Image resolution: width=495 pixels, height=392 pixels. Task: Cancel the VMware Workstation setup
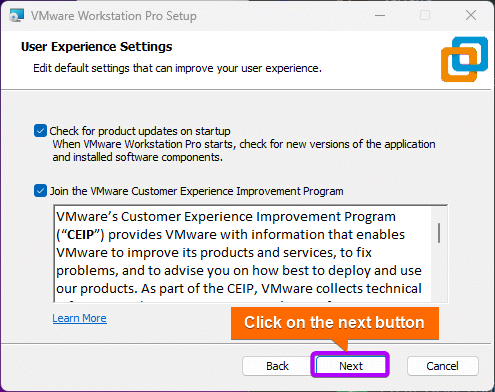(x=442, y=366)
